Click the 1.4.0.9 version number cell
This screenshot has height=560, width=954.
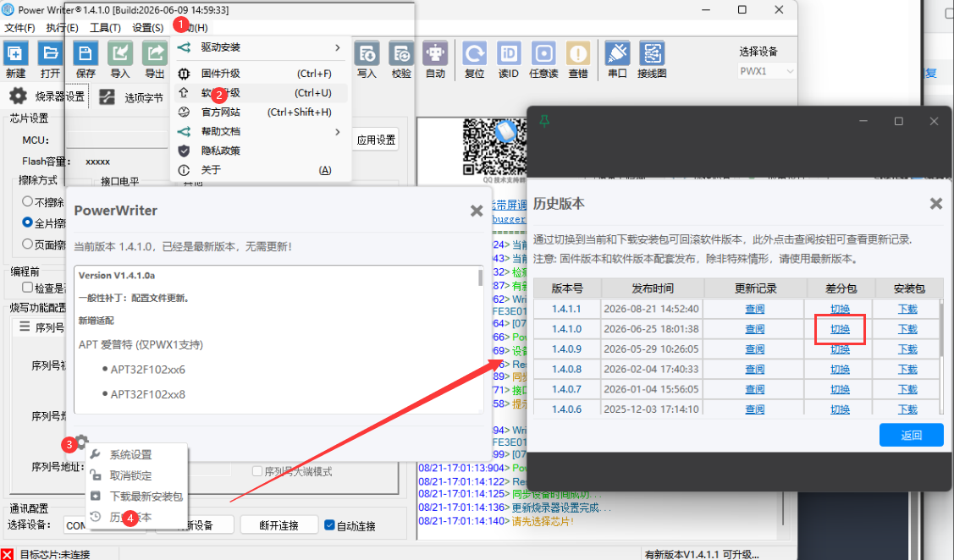pos(566,349)
